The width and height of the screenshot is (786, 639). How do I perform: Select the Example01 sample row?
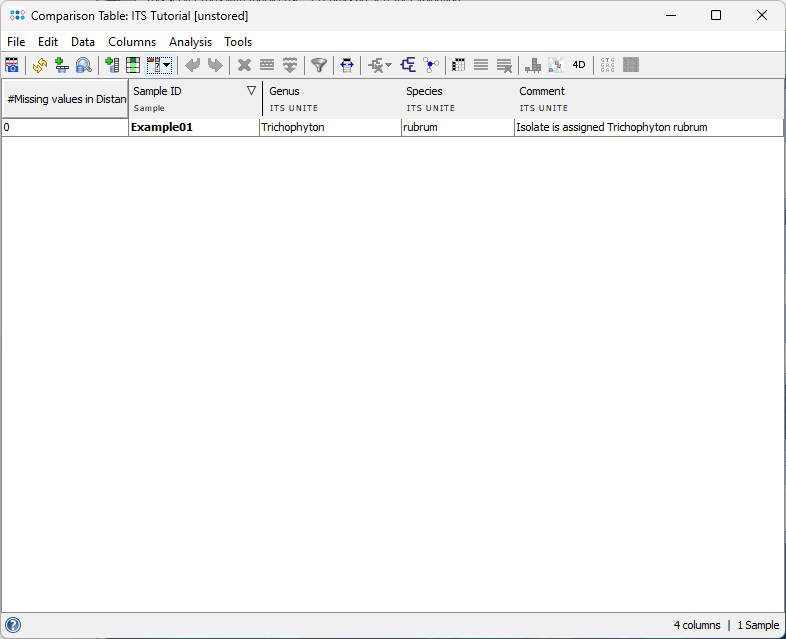[162, 127]
